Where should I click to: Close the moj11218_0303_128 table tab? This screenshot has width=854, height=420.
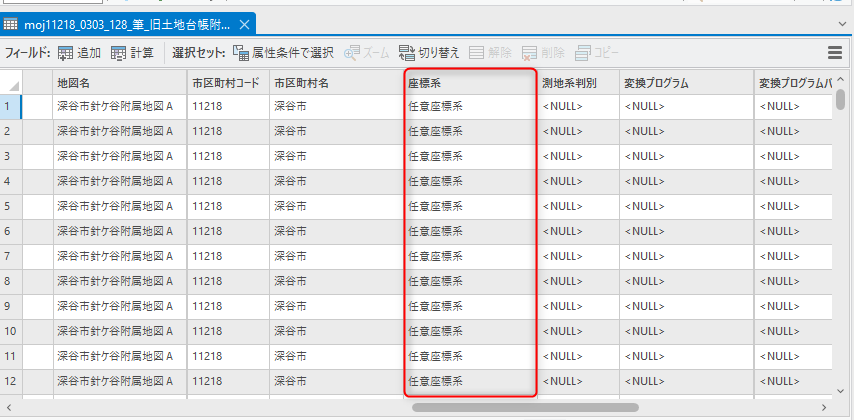[x=245, y=25]
